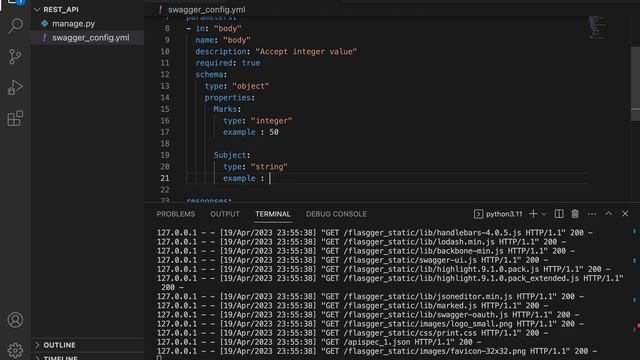The width and height of the screenshot is (640, 360).
Task: Click the "integer" type value
Action: pos(271,121)
